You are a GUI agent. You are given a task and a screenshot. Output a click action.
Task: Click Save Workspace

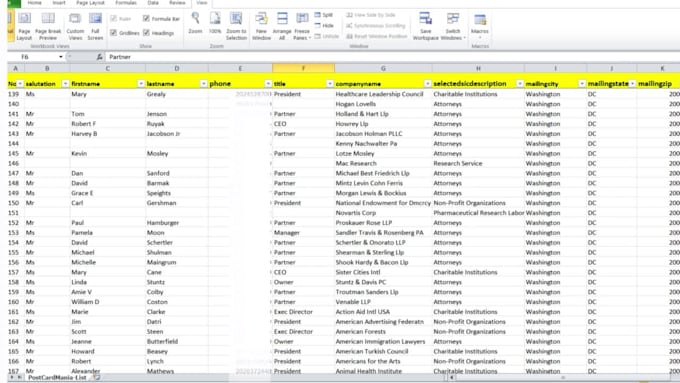[x=425, y=26]
